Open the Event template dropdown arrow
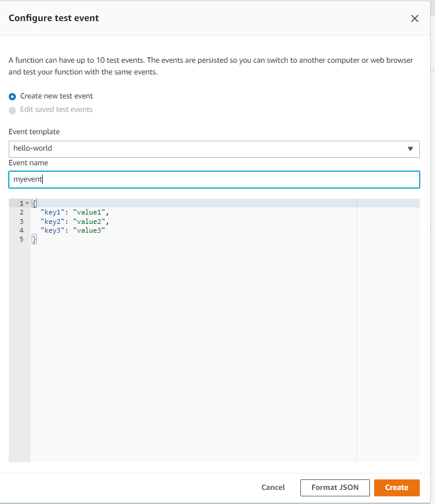Viewport: 435px width, 504px height. click(x=410, y=149)
